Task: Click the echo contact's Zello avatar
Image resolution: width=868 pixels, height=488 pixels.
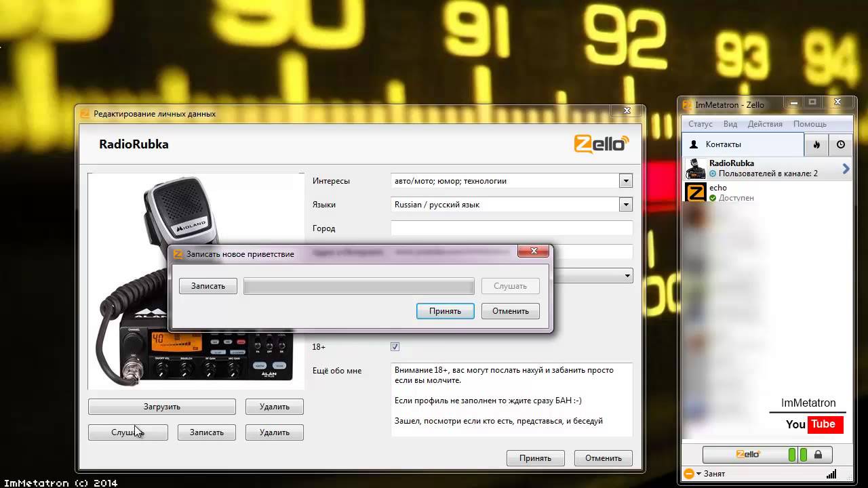Action: point(696,192)
